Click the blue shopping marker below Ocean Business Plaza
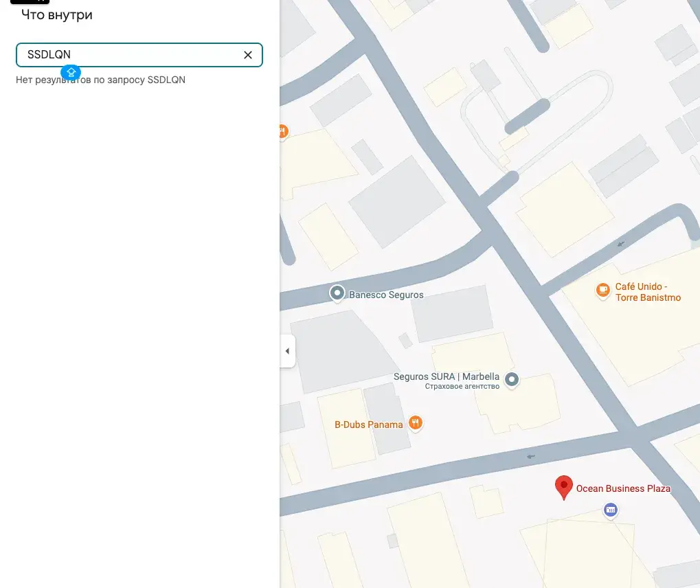This screenshot has height=588, width=700. [610, 510]
